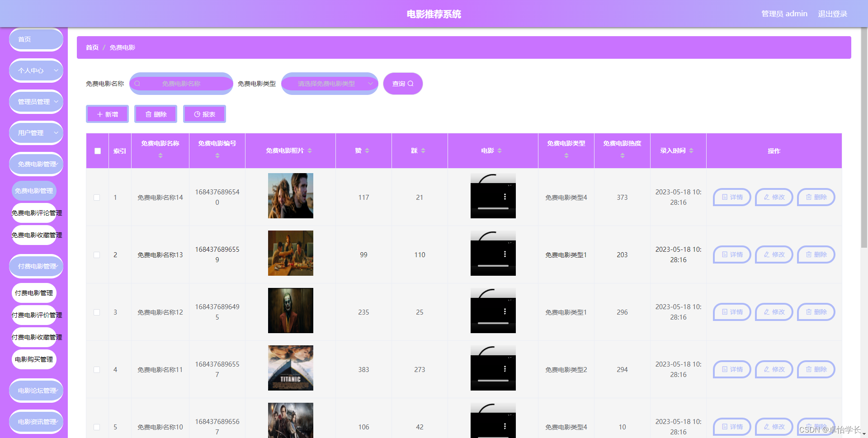Click the 查询 search button
The width and height of the screenshot is (868, 438).
click(403, 84)
